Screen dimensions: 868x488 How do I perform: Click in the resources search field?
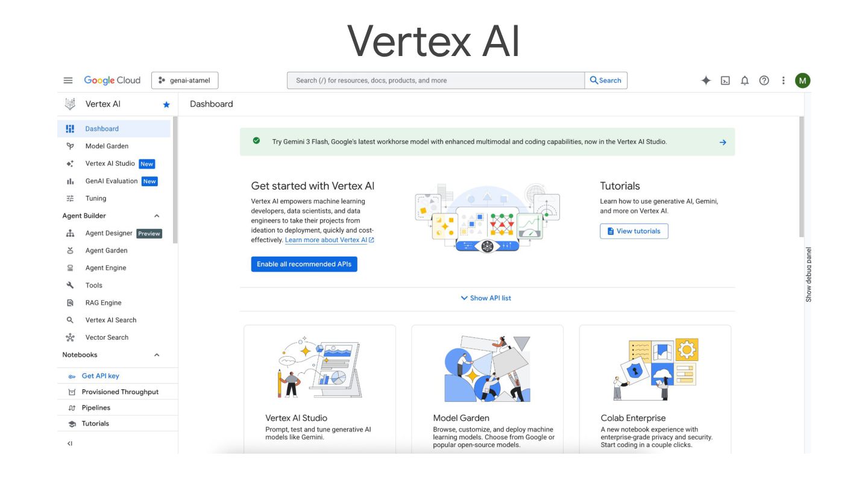pyautogui.click(x=436, y=80)
